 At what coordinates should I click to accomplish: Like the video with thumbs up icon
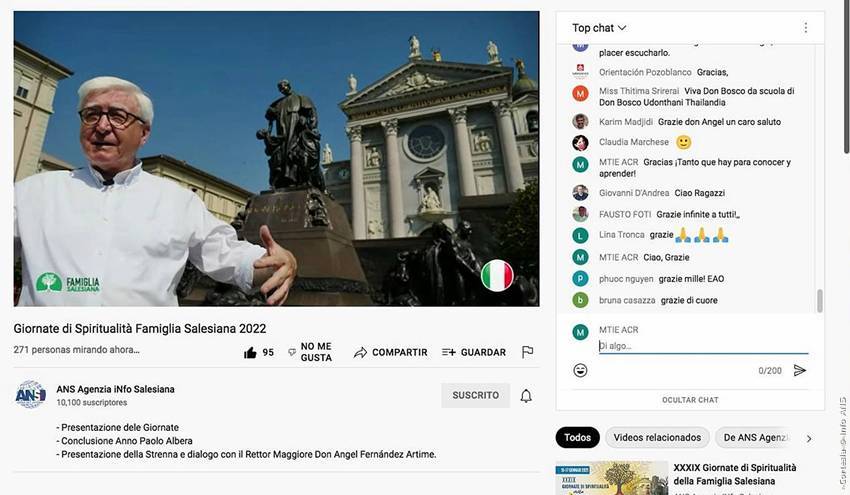[250, 353]
